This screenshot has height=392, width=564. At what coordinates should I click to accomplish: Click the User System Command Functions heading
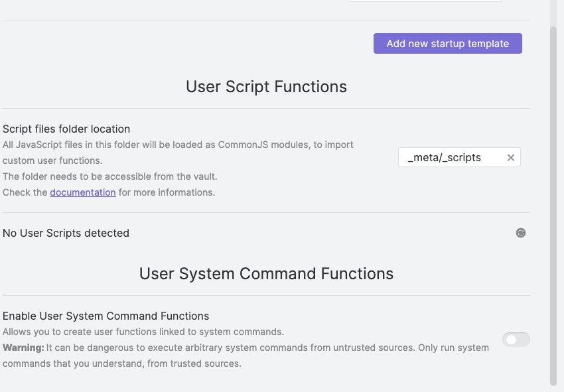pyautogui.click(x=266, y=274)
